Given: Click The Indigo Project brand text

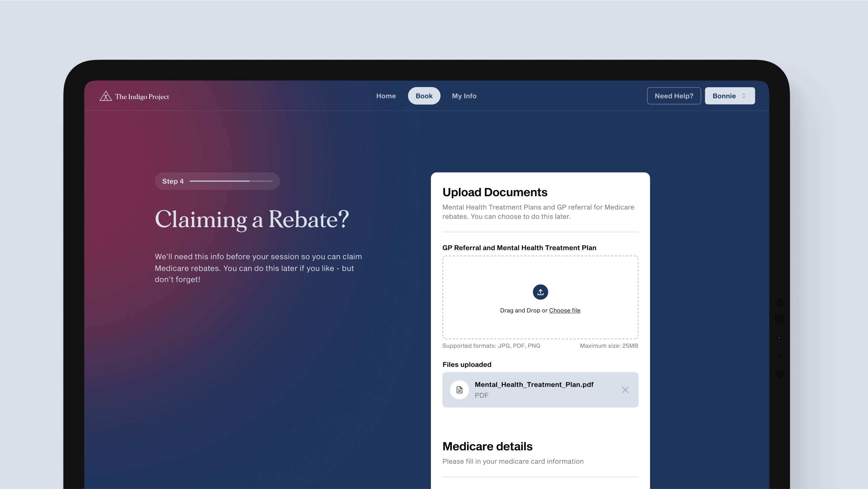Looking at the screenshot, I should (x=142, y=97).
